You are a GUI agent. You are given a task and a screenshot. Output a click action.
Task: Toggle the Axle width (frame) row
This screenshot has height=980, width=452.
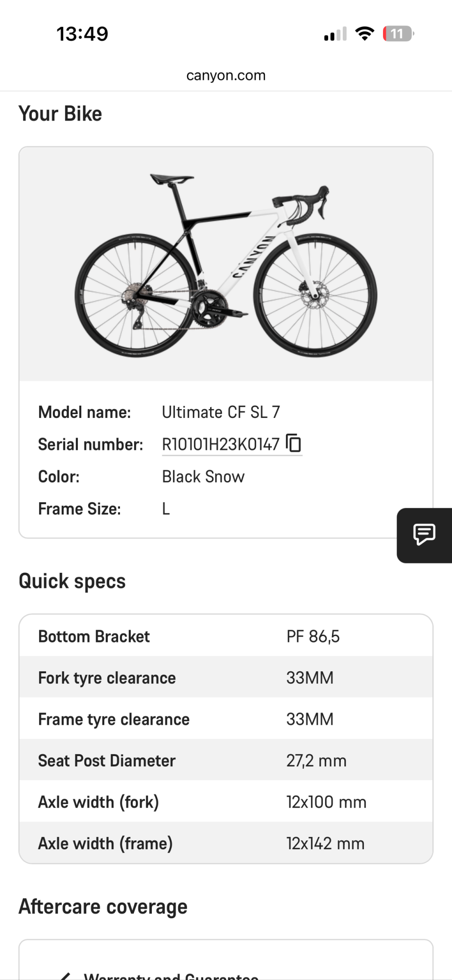pos(225,843)
